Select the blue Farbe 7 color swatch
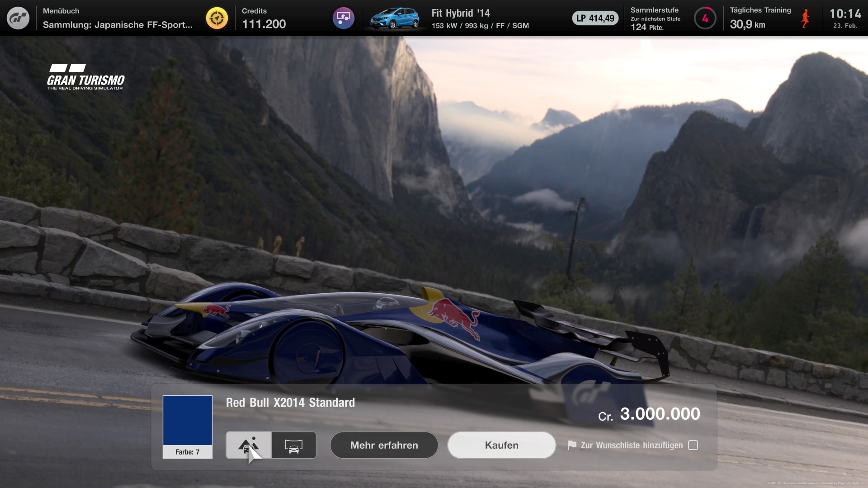Screen dimensions: 868x488 [188, 420]
